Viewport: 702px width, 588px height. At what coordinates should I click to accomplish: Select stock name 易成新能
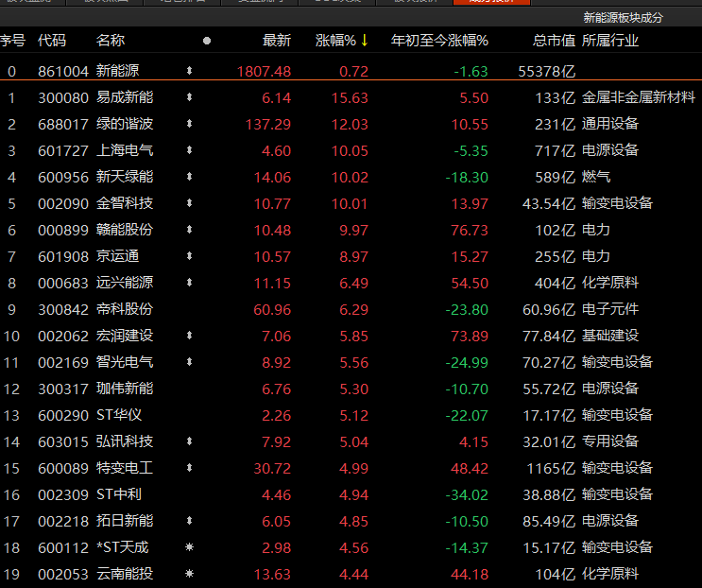(125, 97)
